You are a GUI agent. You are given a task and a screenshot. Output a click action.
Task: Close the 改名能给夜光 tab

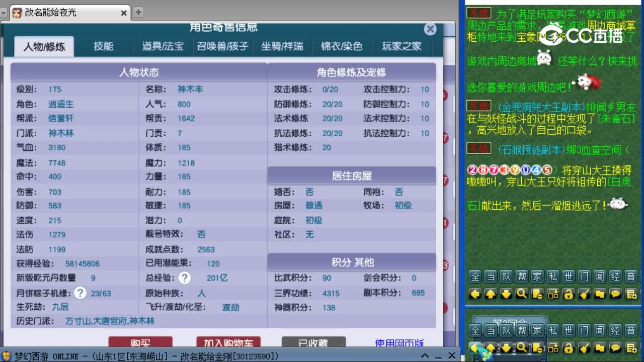click(x=124, y=13)
